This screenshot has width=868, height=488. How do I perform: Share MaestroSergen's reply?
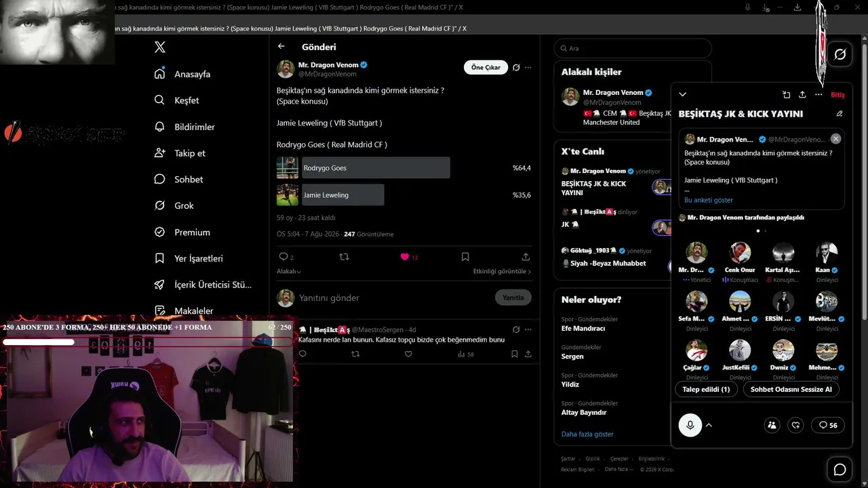tap(528, 354)
